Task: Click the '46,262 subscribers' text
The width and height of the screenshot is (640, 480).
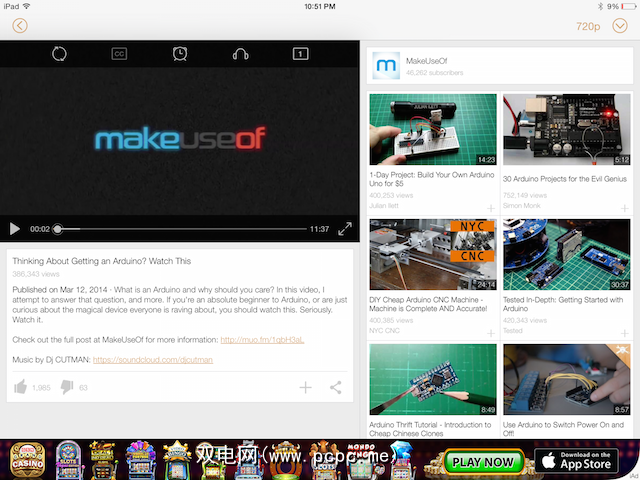Action: click(x=434, y=73)
